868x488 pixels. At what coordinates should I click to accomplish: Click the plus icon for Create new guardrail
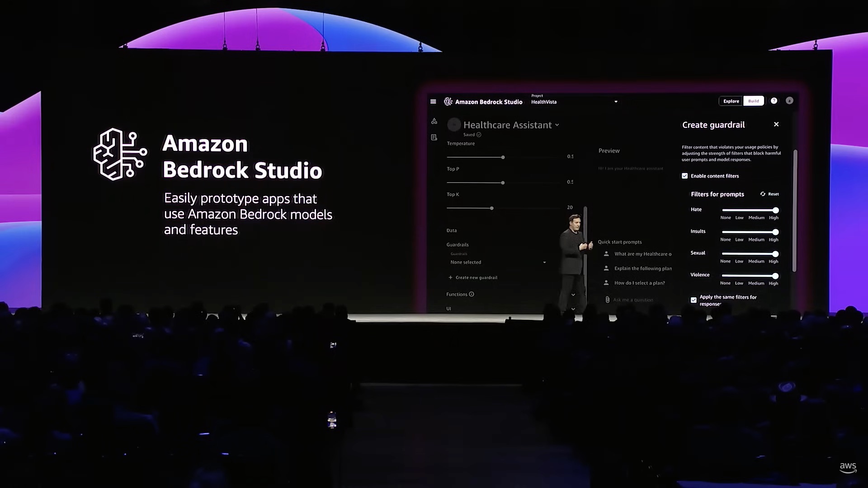(x=450, y=277)
